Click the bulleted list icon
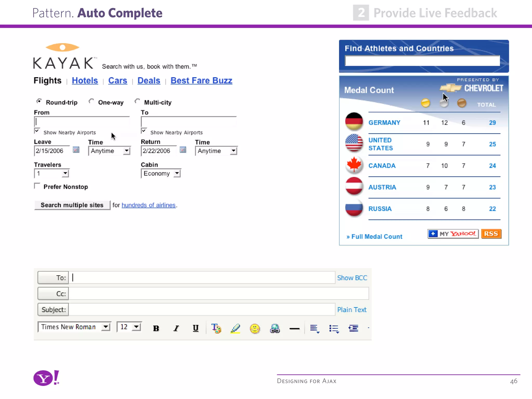The height and width of the screenshot is (399, 532). coord(334,329)
